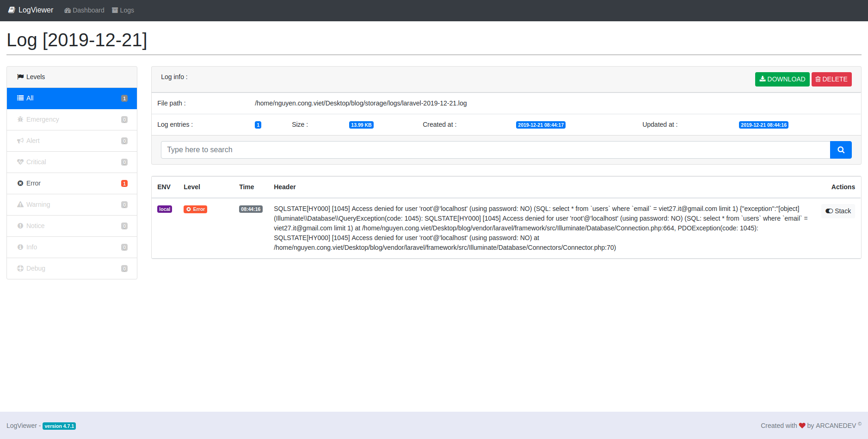The height and width of the screenshot is (439, 868).
Task: Click the LogViewer book icon in navbar
Action: point(12,10)
